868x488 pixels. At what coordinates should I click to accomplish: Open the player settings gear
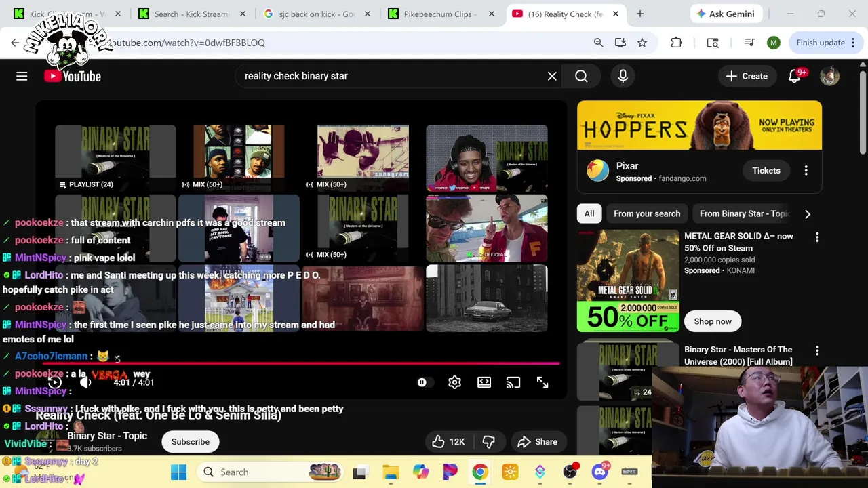[x=454, y=382]
